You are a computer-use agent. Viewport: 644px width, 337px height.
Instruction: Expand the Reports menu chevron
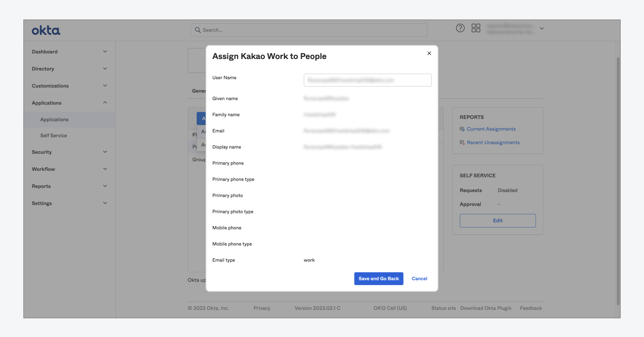click(105, 186)
